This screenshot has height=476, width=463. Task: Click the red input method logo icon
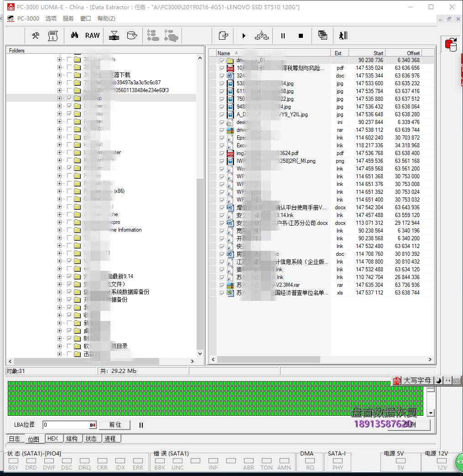tap(396, 381)
